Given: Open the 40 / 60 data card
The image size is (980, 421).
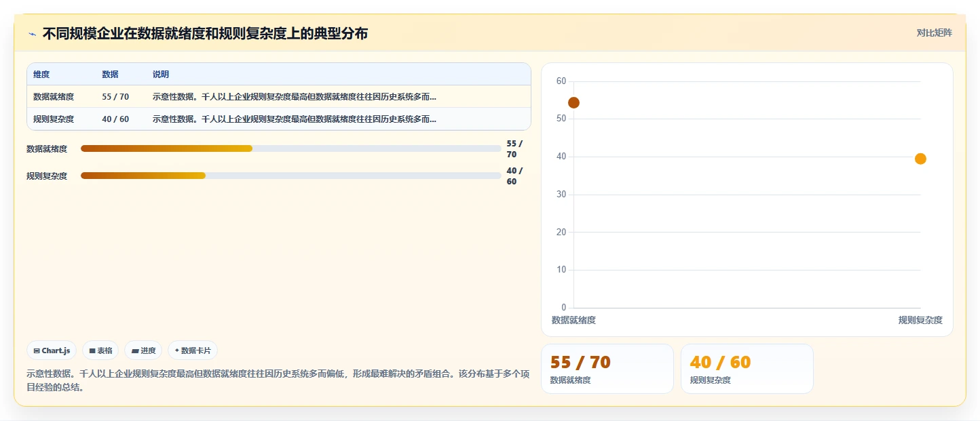Looking at the screenshot, I should (747, 369).
